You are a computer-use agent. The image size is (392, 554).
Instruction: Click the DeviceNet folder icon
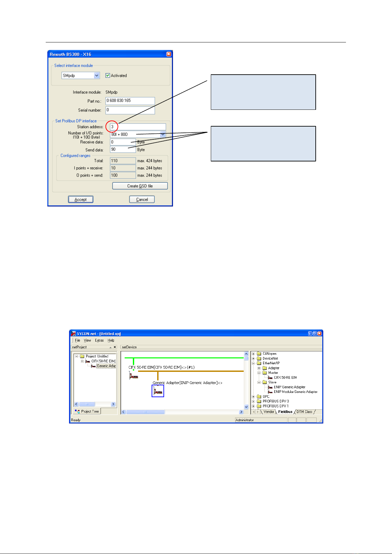point(259,358)
